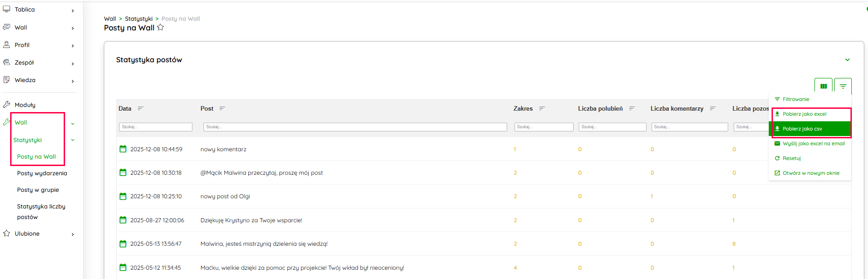Click post text 'nowy komentarz'
868x279 pixels.
(x=223, y=149)
